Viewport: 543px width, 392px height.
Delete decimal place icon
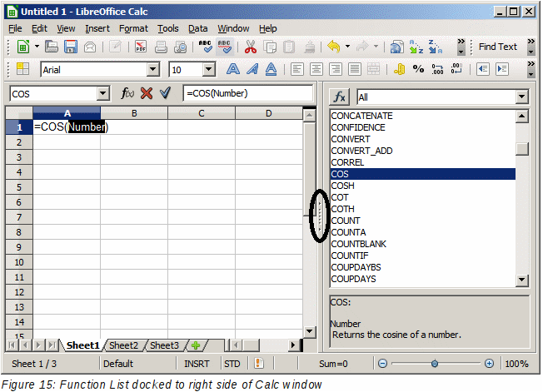tap(456, 68)
